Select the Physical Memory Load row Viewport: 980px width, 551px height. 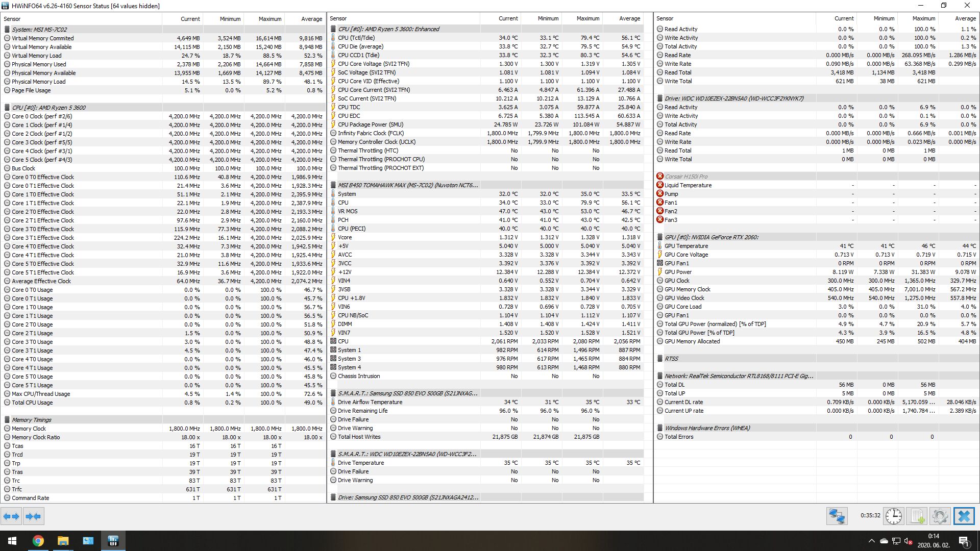(x=163, y=82)
